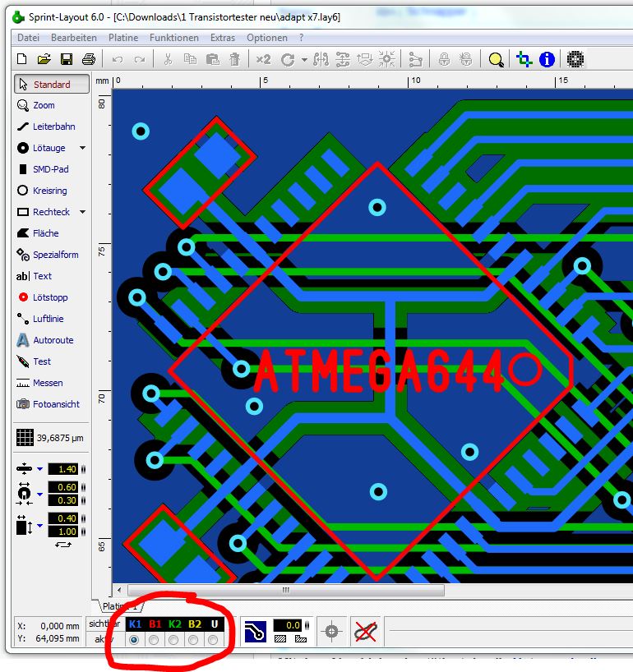This screenshot has width=633, height=672.
Task: Cut the selection with scissors icon
Action: (168, 59)
